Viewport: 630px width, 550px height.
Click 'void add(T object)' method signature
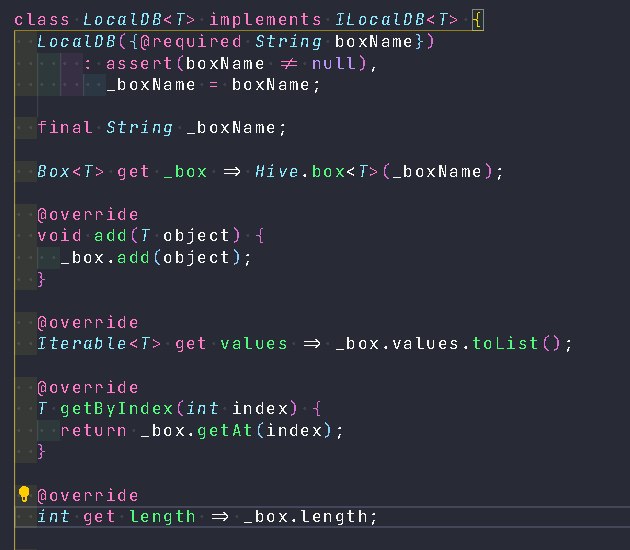(x=139, y=236)
